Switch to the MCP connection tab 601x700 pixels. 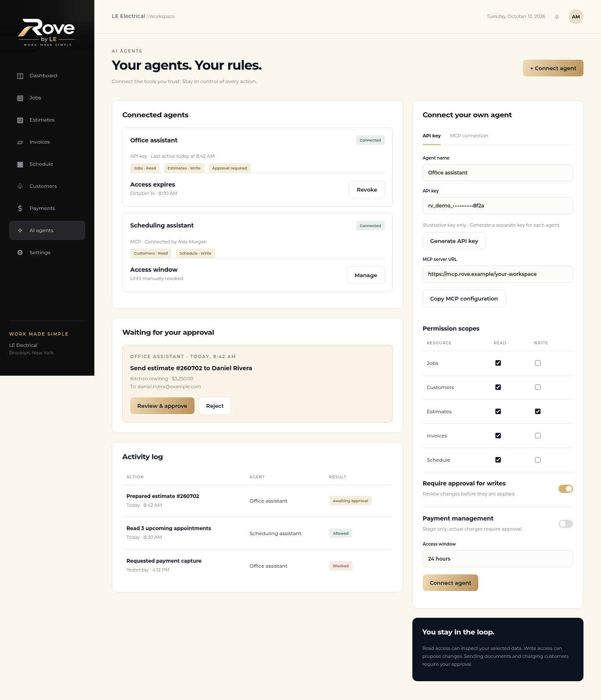[469, 136]
